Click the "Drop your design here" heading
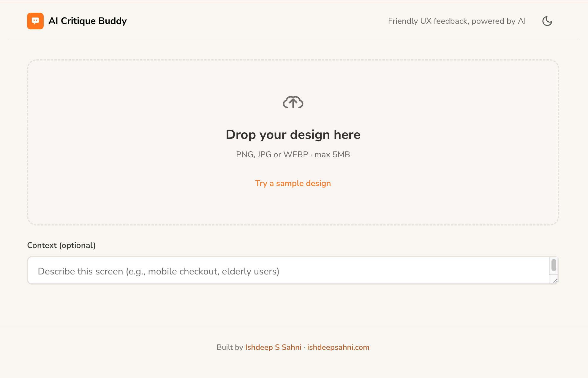The height and width of the screenshot is (378, 588). (293, 134)
